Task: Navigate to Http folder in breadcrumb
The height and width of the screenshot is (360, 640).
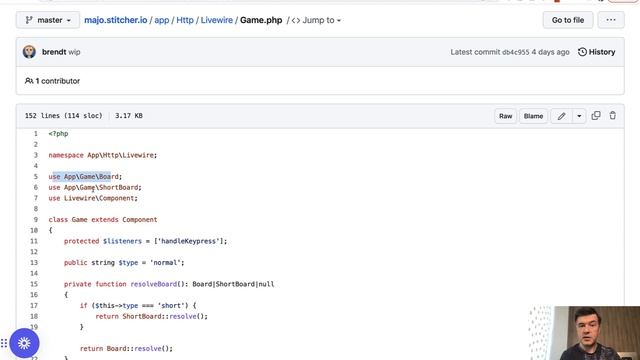Action: point(185,20)
